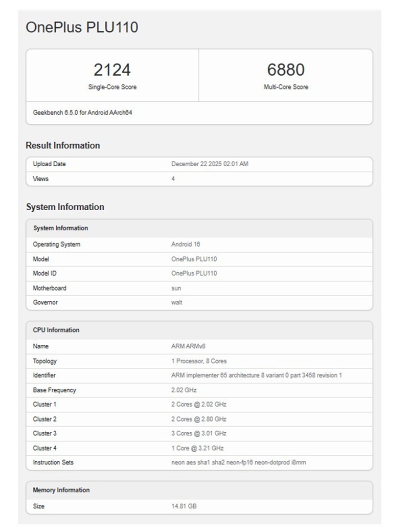The image size is (409, 532).
Task: Click the Memory Information section header
Action: tap(62, 490)
